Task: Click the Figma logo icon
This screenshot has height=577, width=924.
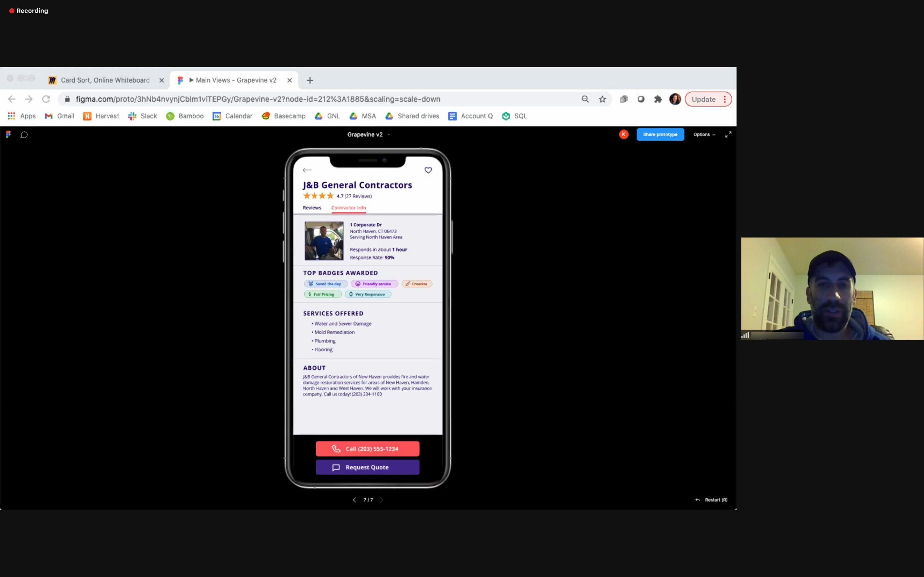Action: tap(8, 134)
